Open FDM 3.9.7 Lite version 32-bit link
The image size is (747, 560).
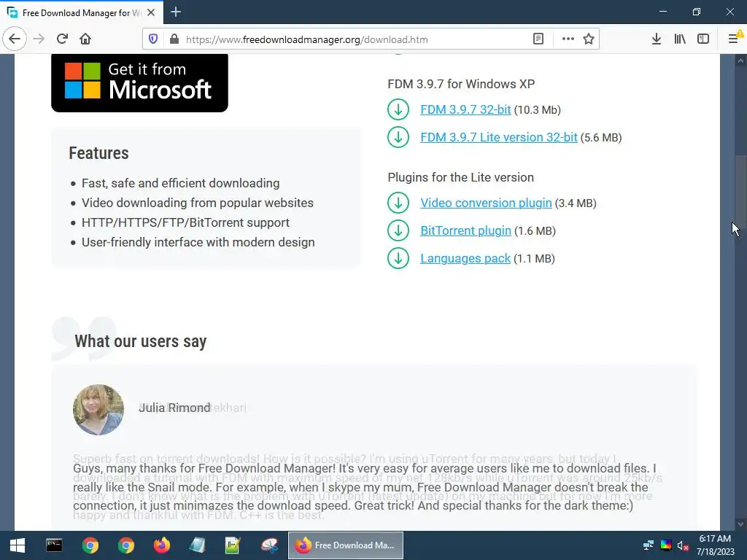[x=499, y=137]
